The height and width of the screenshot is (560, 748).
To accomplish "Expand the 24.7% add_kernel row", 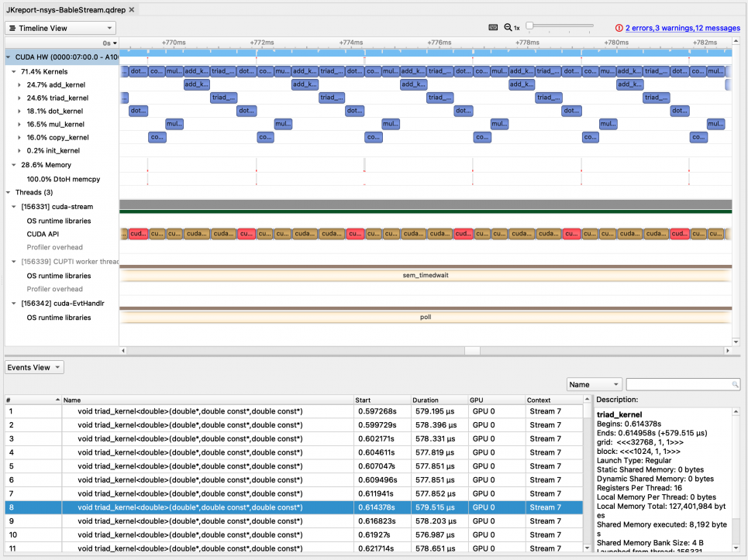I will (20, 84).
